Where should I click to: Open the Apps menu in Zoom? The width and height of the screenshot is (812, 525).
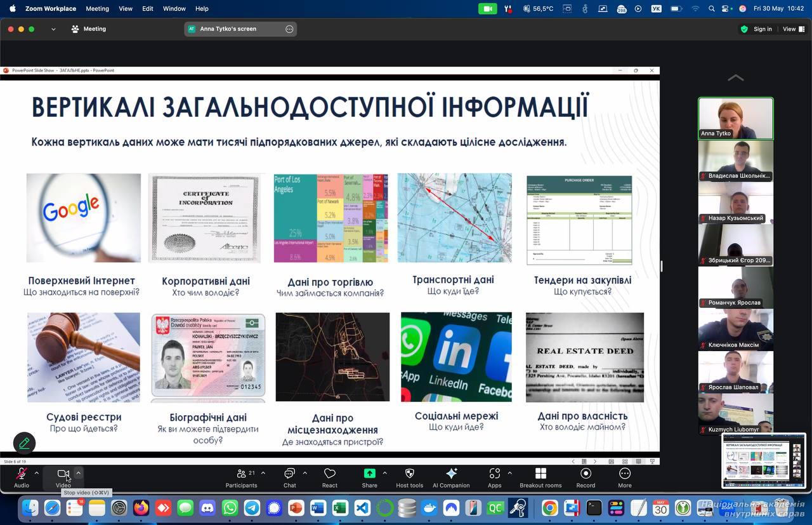click(495, 478)
